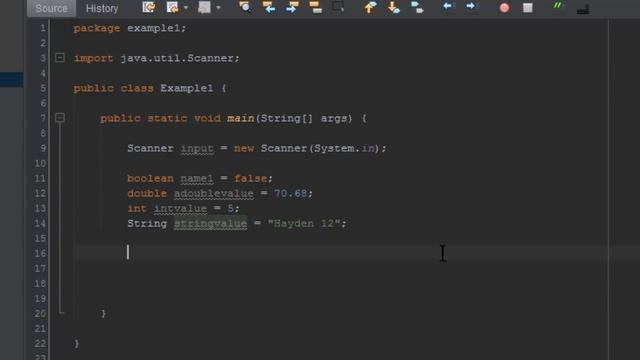Viewport: 640px width, 360px height.
Task: Click the 'package' keyword on line 1
Action: (x=97, y=28)
